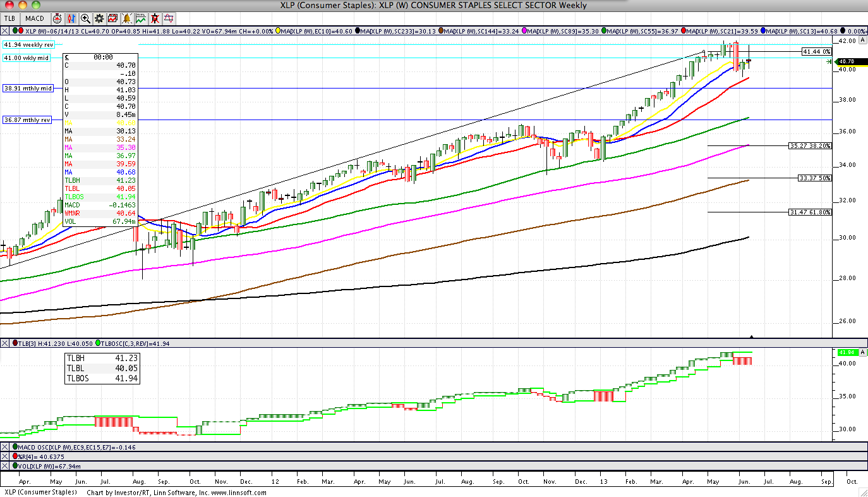
Task: Close the VOL pane
Action: pyautogui.click(x=6, y=466)
